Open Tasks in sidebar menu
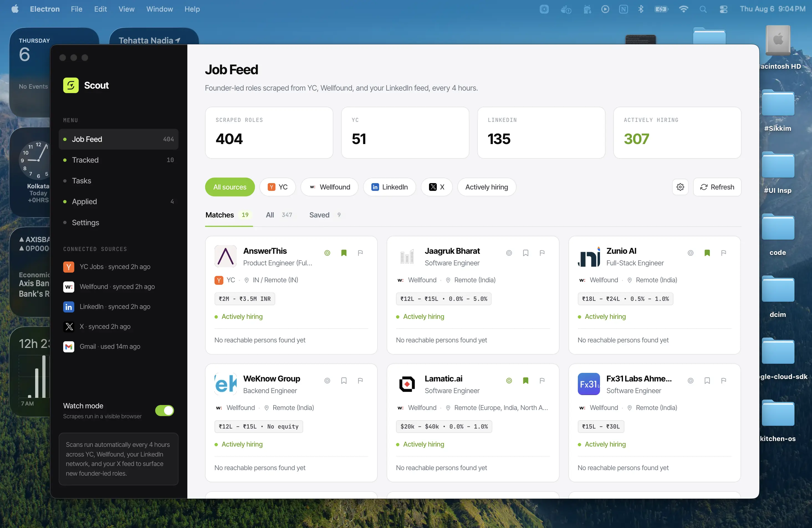This screenshot has width=812, height=528. pyautogui.click(x=118, y=181)
